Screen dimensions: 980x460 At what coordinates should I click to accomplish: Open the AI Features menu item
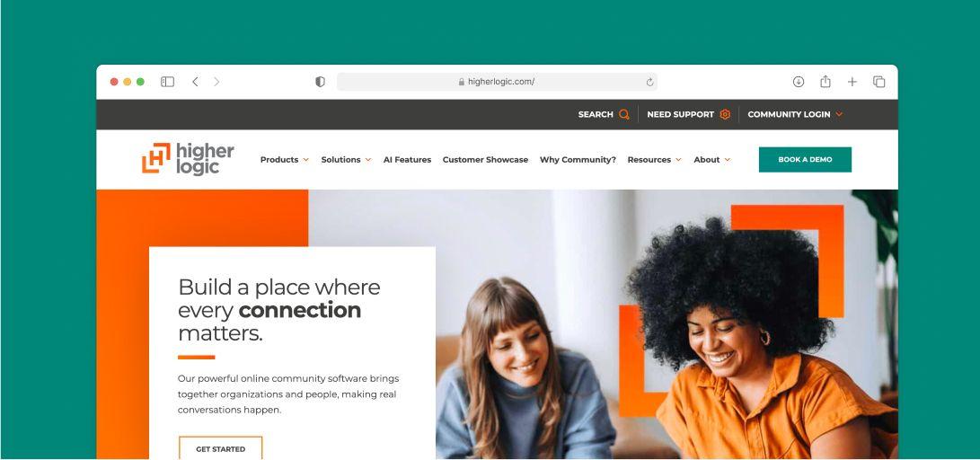[407, 160]
